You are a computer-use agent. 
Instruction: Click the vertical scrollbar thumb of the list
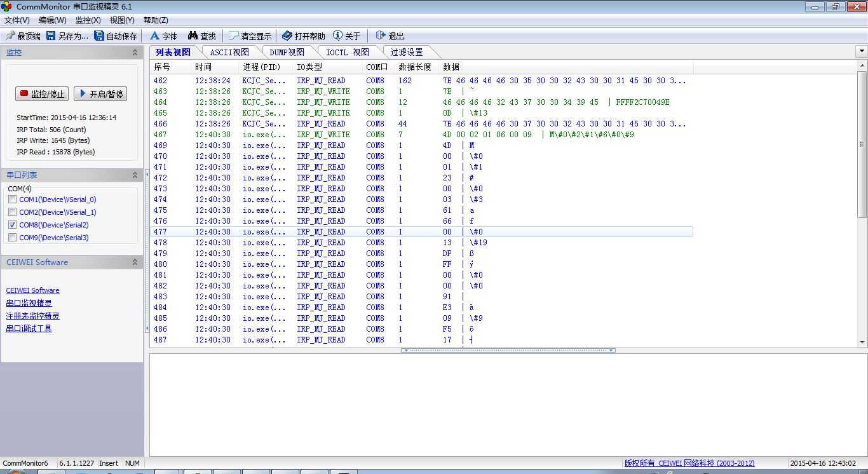pyautogui.click(x=862, y=145)
